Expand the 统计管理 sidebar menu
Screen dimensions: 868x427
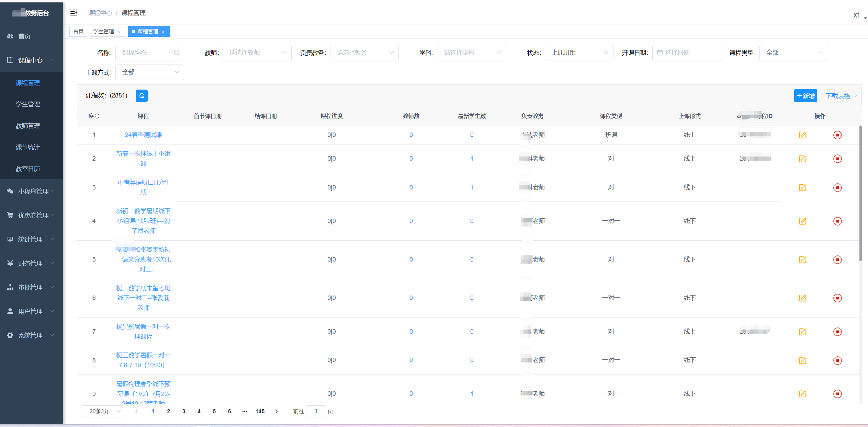point(32,239)
